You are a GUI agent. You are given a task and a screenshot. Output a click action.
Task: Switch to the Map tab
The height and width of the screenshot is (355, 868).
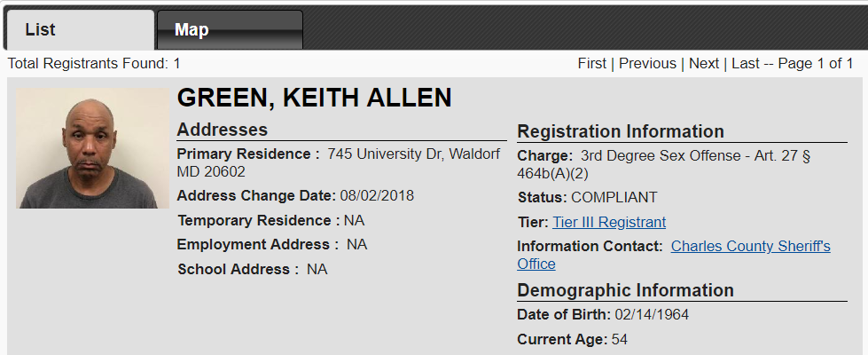click(x=230, y=29)
